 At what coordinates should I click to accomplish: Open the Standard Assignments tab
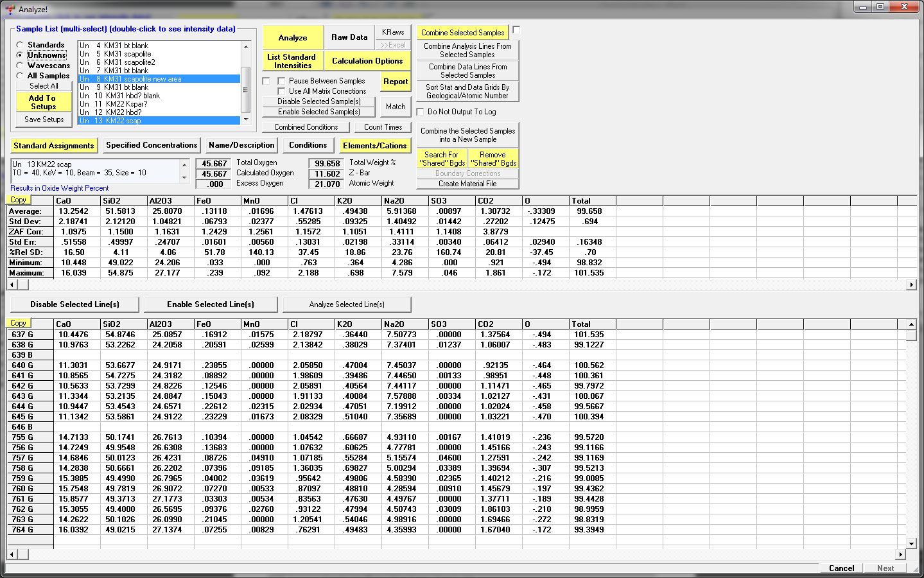pos(54,146)
